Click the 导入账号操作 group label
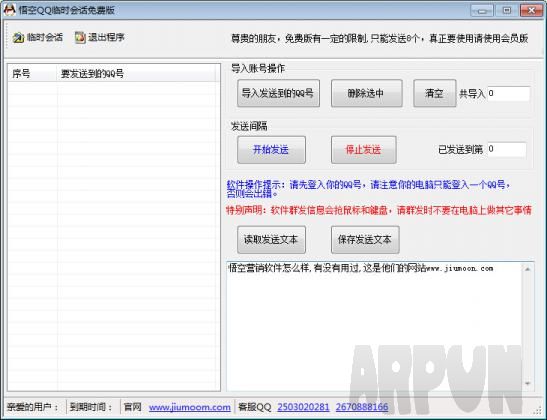Screen dimensions: 547x420 (x=258, y=68)
